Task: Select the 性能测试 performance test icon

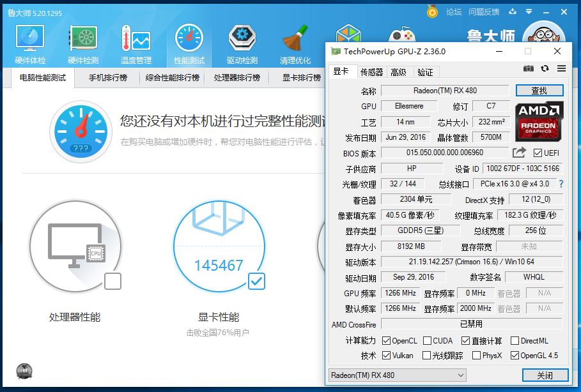Action: pyautogui.click(x=189, y=44)
